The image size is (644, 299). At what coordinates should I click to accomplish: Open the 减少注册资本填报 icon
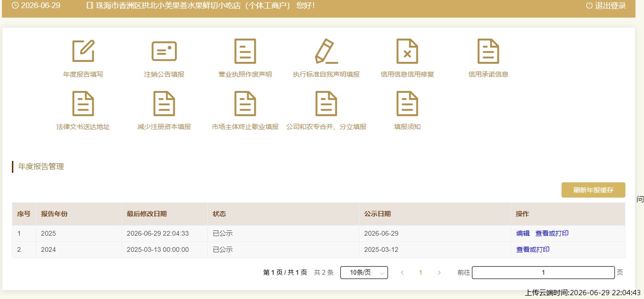[x=164, y=103]
